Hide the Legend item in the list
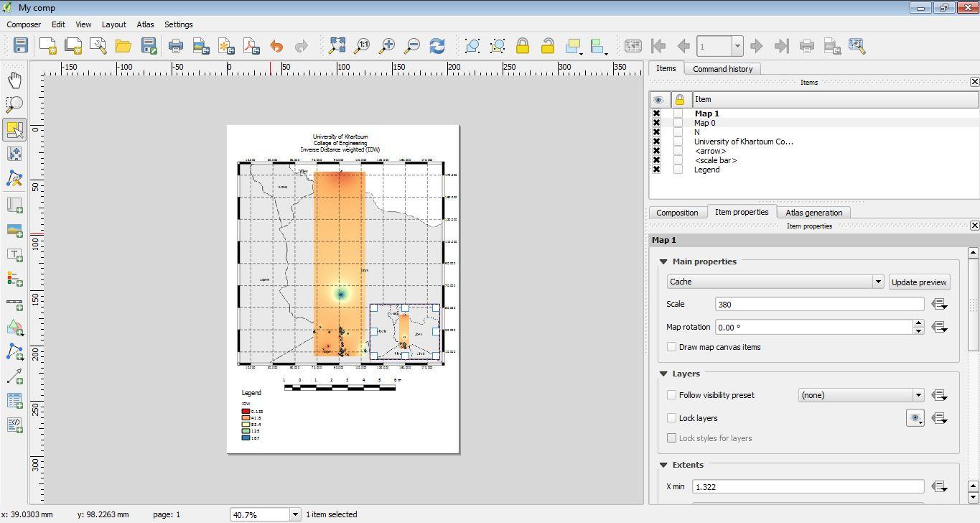The image size is (980, 523). pyautogui.click(x=656, y=170)
